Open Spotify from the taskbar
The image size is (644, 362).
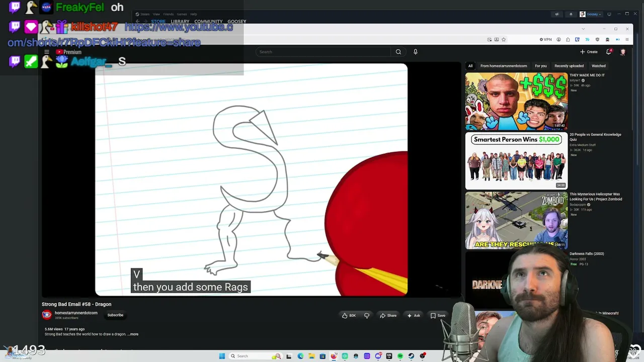[400, 356]
